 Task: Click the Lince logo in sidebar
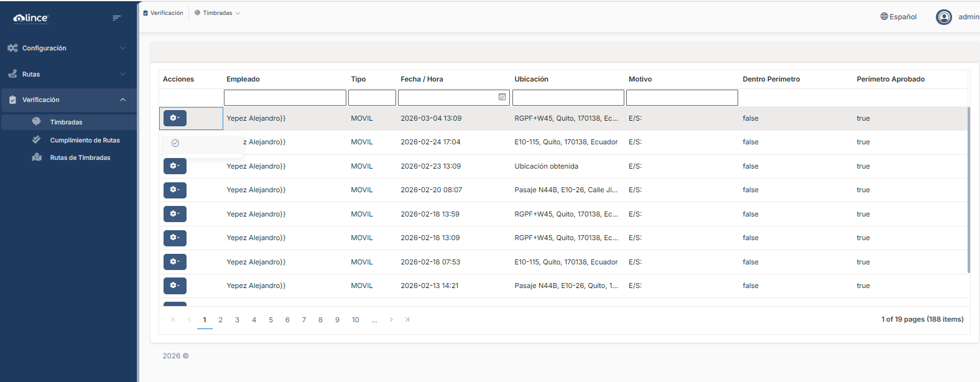point(31,18)
